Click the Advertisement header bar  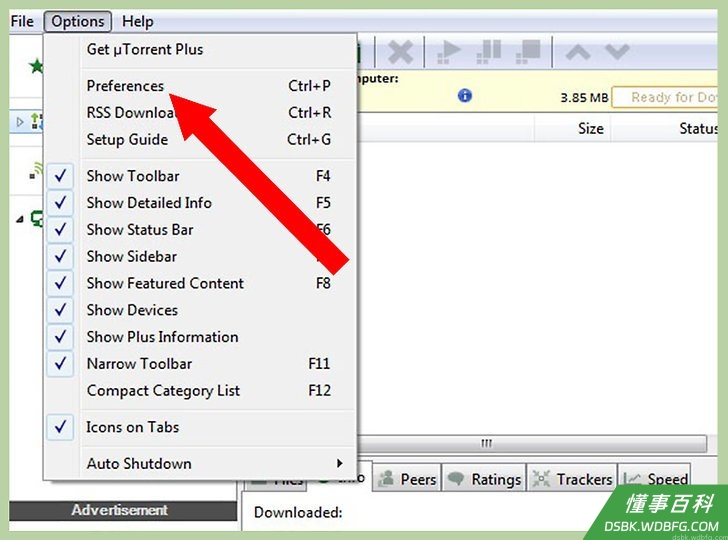[123, 510]
